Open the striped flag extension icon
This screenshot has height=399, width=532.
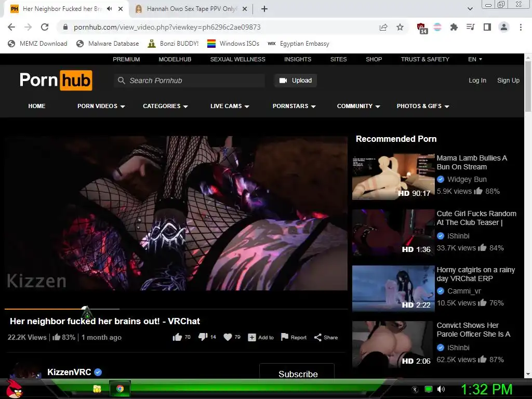[x=437, y=27]
